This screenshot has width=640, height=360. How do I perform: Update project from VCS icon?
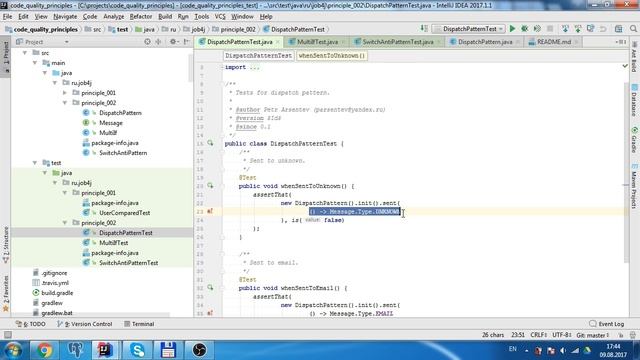point(565,29)
